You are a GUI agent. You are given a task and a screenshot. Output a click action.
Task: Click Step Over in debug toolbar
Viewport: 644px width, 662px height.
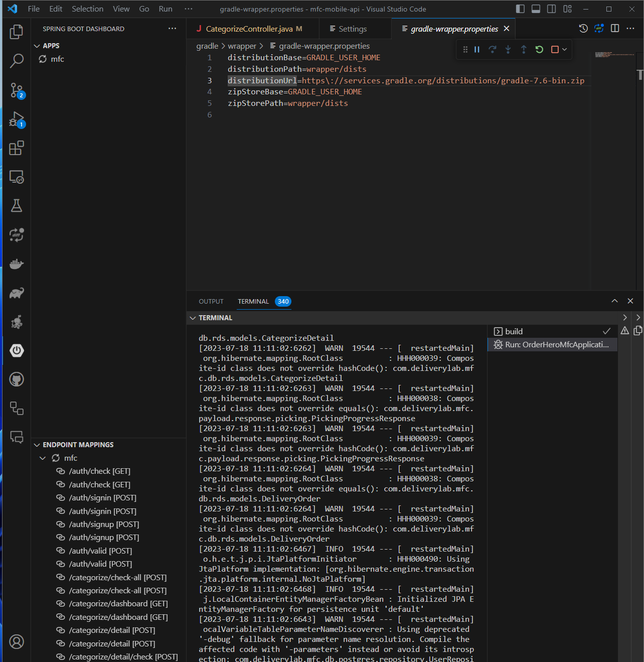tap(493, 49)
